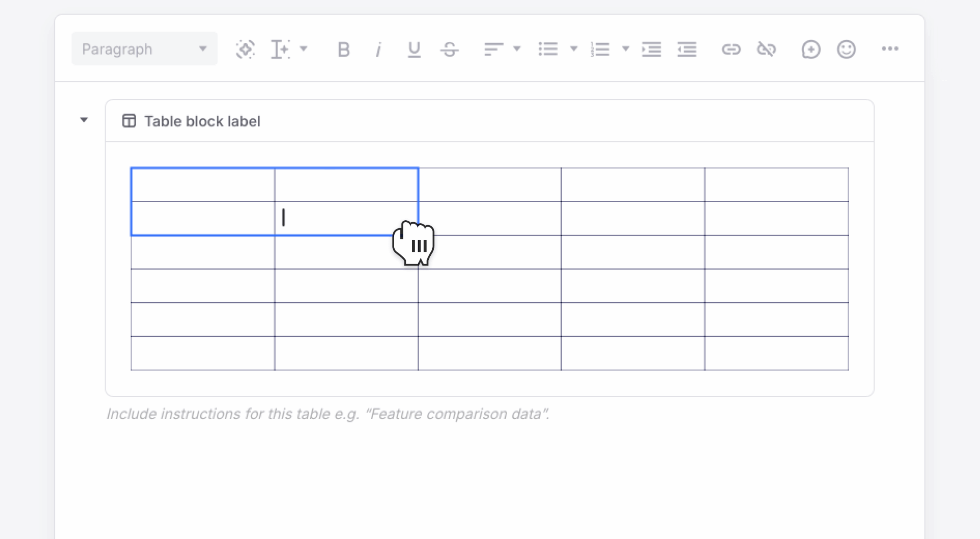Collapse the Table block section
Image resolution: width=980 pixels, height=539 pixels.
pyautogui.click(x=84, y=120)
